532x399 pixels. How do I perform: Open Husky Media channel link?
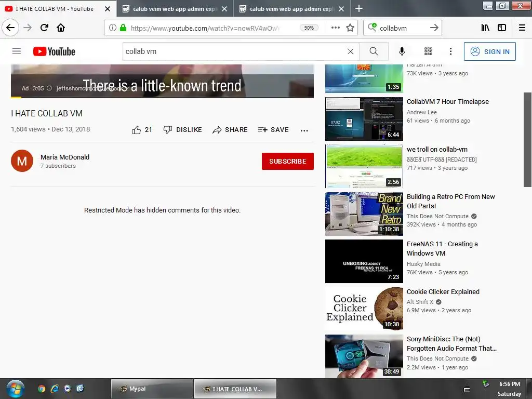[423, 264]
